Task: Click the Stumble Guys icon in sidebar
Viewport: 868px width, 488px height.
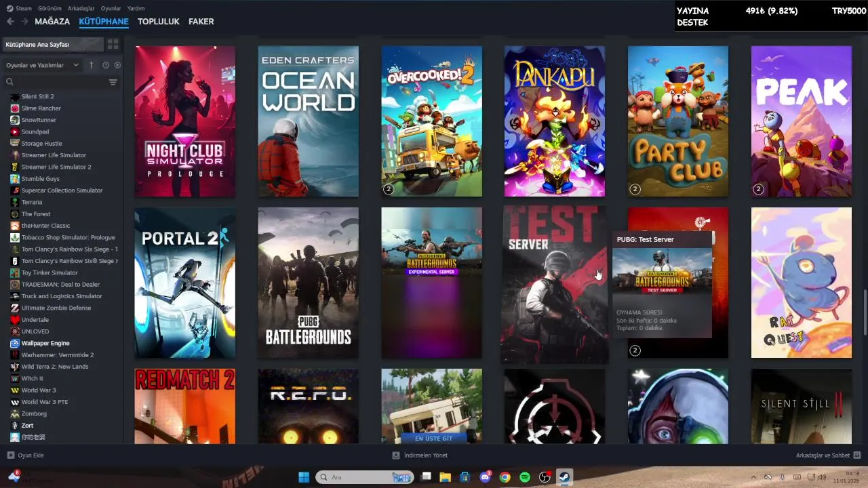Action: pos(15,179)
